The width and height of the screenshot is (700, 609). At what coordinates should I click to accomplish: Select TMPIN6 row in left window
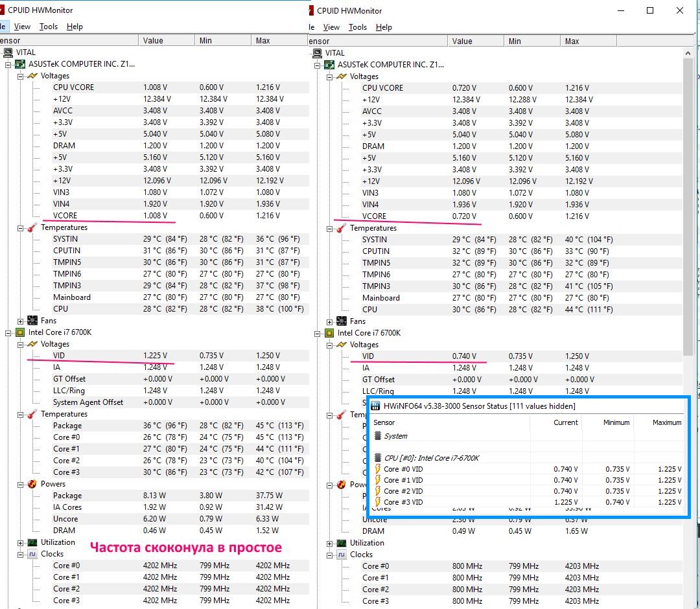coord(180,274)
